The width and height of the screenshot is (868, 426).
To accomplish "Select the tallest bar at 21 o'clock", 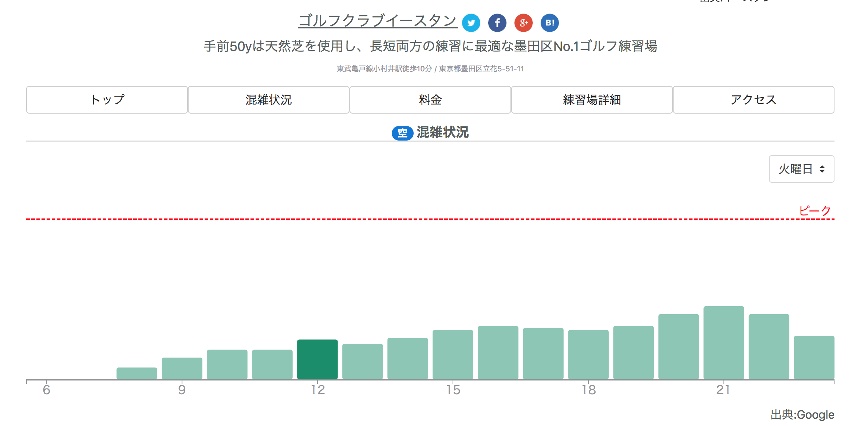I will [x=724, y=343].
